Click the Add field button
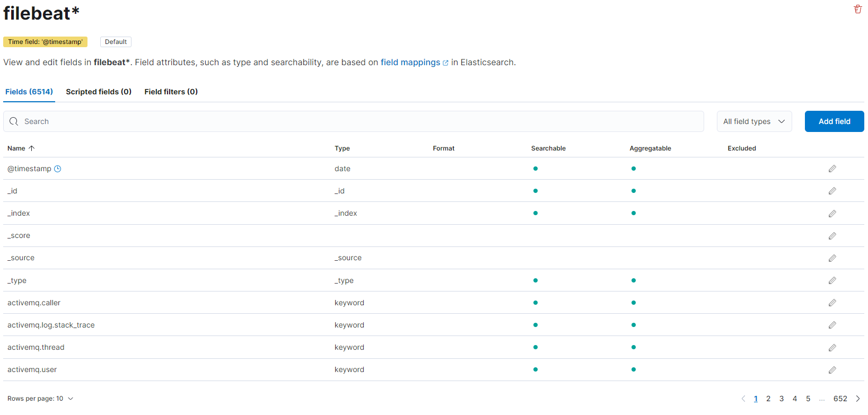Image resolution: width=868 pixels, height=415 pixels. 834,121
